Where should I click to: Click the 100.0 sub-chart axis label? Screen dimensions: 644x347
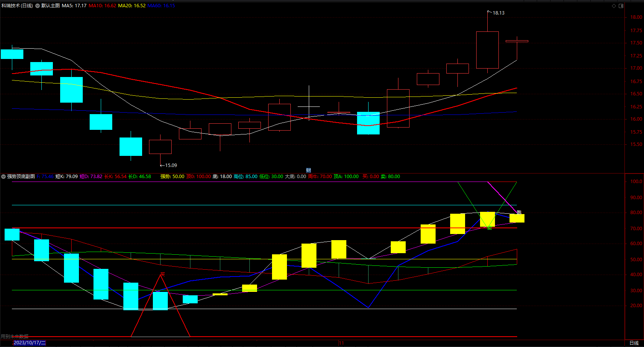point(636,182)
